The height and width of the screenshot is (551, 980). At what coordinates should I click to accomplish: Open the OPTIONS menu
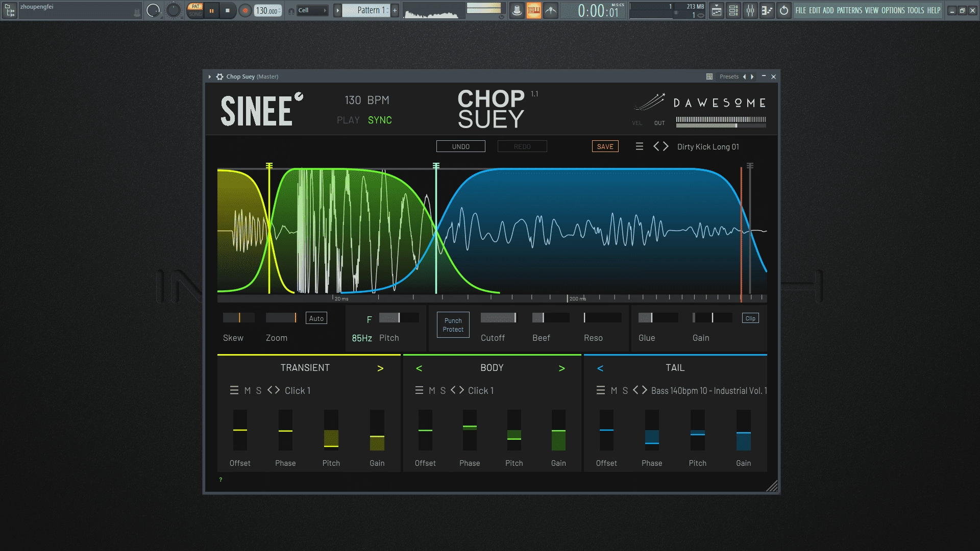(893, 10)
